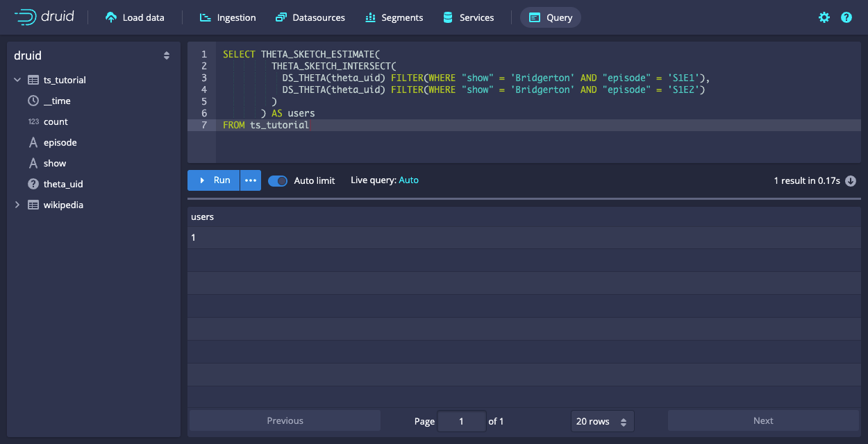This screenshot has width=868, height=444.
Task: Collapse the ts_tutorial table tree
Action: point(17,80)
